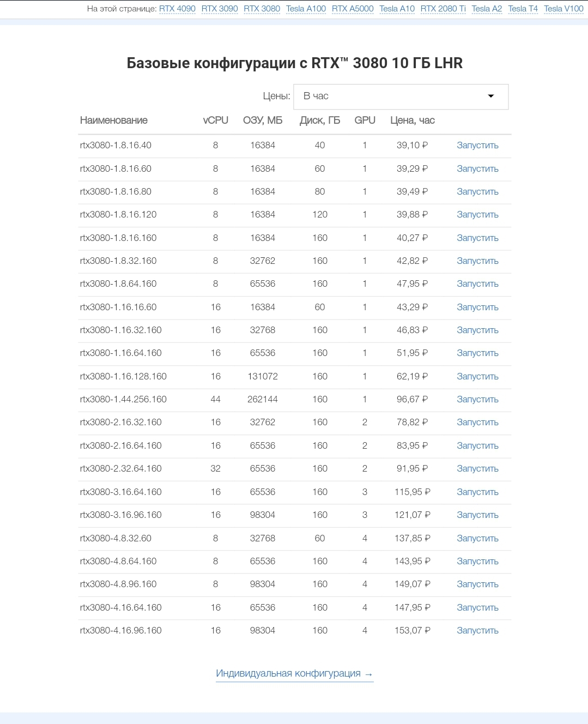Jump to RTX 4090 section link
Image resolution: width=588 pixels, height=724 pixels.
click(x=177, y=9)
